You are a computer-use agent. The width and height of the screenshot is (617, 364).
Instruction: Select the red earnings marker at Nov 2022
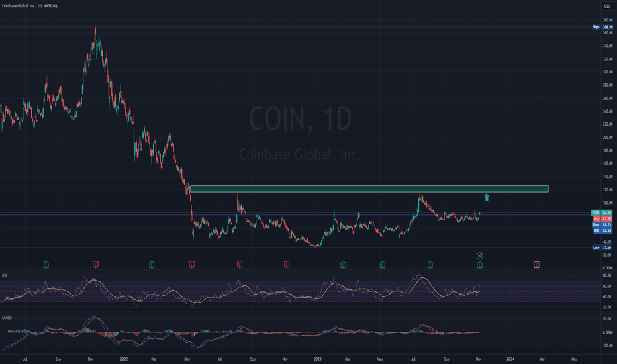pyautogui.click(x=287, y=265)
